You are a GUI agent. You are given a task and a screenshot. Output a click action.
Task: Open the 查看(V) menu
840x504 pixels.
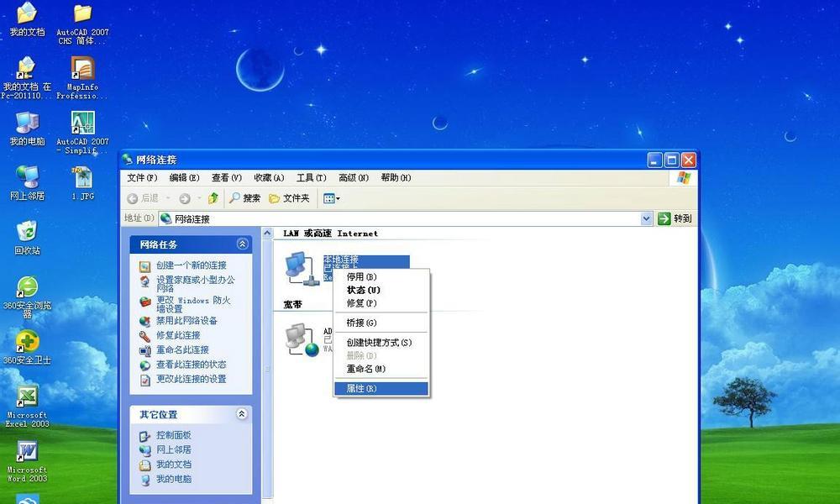coord(227,178)
